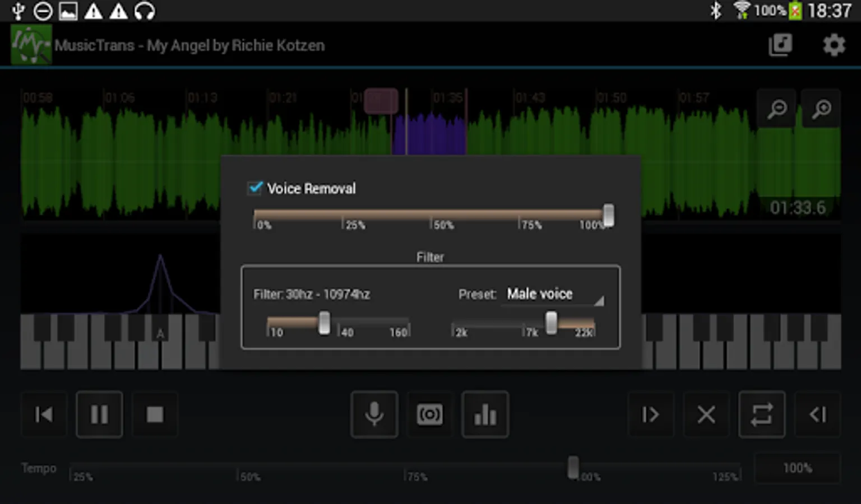Click the low frequency filter slider handle

click(324, 323)
